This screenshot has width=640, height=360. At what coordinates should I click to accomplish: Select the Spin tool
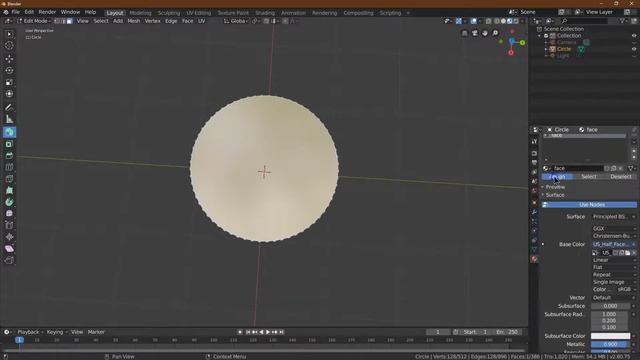[9, 202]
